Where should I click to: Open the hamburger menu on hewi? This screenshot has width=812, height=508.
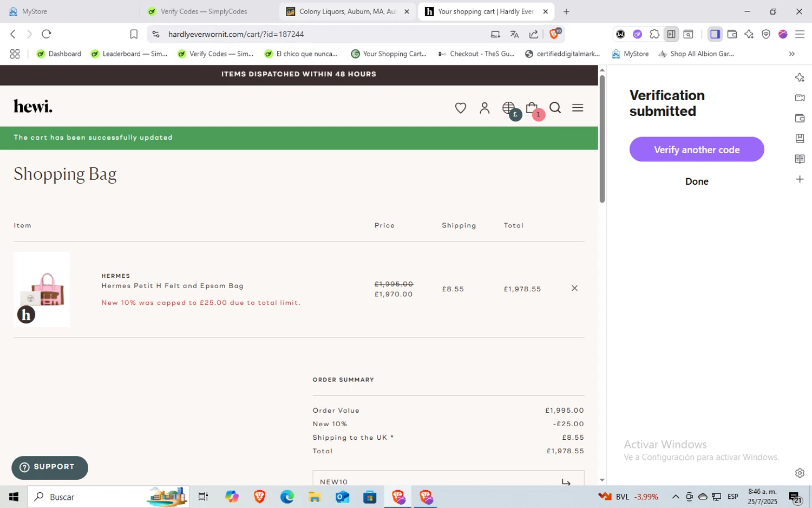tap(578, 108)
